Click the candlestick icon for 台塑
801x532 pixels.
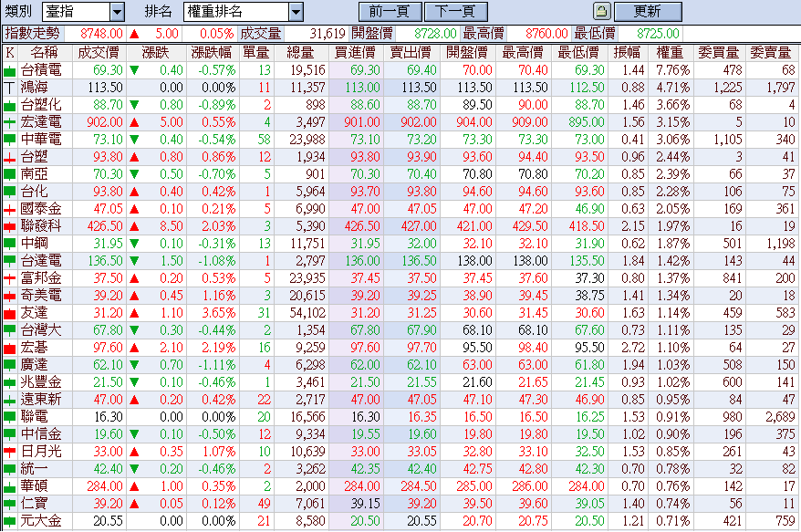(10, 157)
